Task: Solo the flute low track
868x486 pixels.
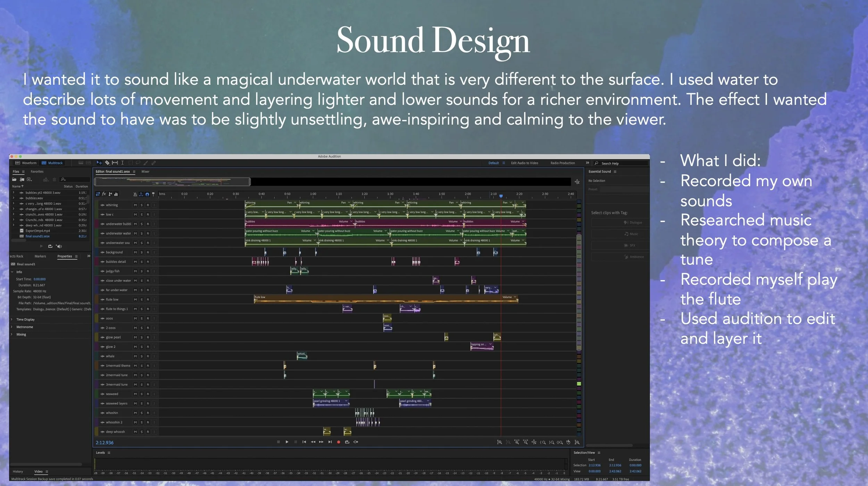Action: pyautogui.click(x=141, y=299)
